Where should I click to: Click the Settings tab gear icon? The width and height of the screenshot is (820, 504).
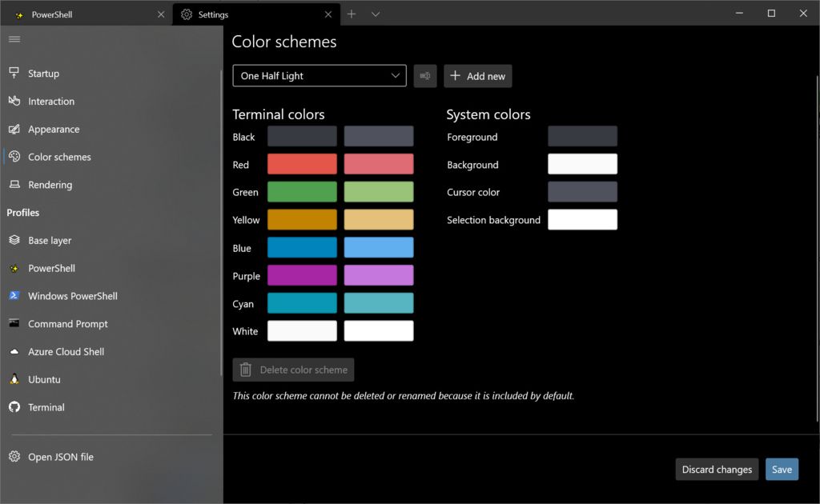coord(187,14)
